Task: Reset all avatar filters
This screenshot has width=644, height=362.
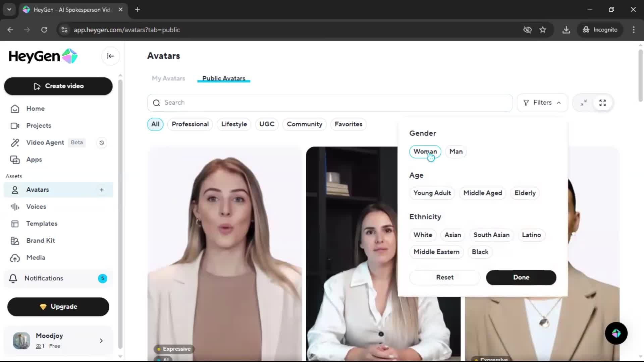Action: click(444, 278)
